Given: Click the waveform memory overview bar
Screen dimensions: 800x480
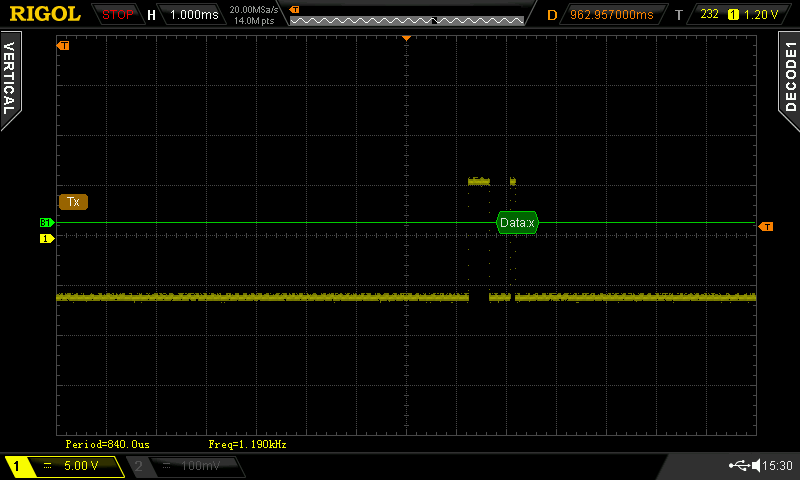Looking at the screenshot, I should click(407, 19).
